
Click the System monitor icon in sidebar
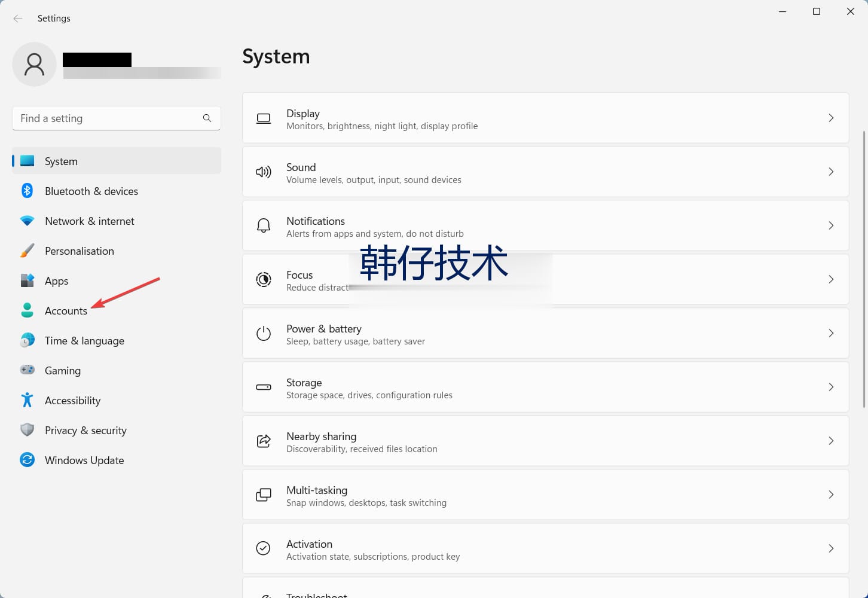27,161
